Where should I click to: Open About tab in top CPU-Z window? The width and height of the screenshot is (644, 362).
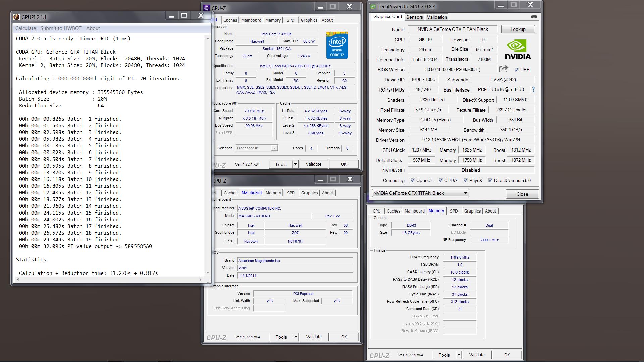(x=327, y=20)
